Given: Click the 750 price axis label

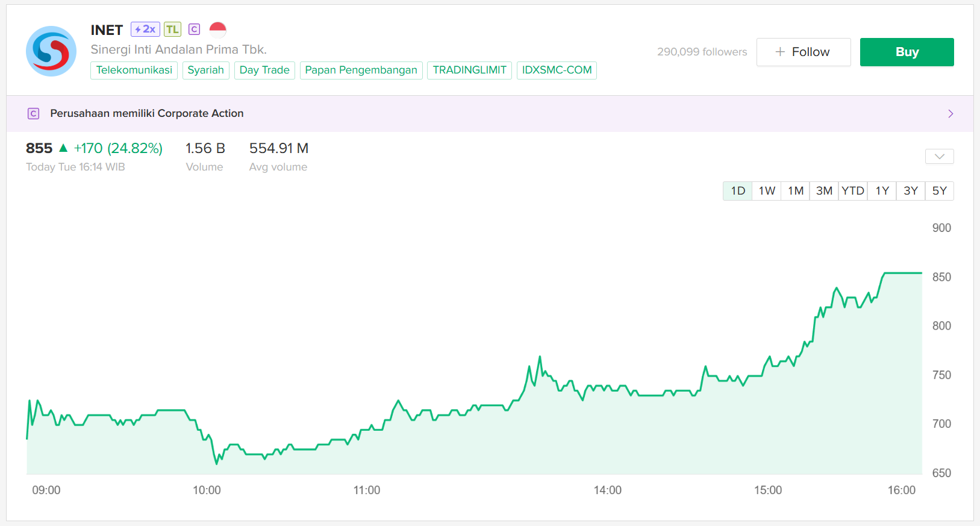Looking at the screenshot, I should [x=941, y=375].
